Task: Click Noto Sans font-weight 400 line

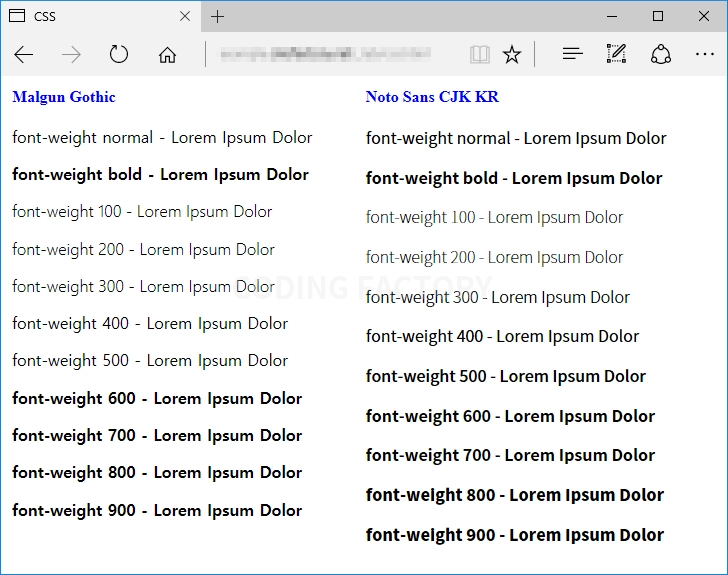Action: click(502, 337)
